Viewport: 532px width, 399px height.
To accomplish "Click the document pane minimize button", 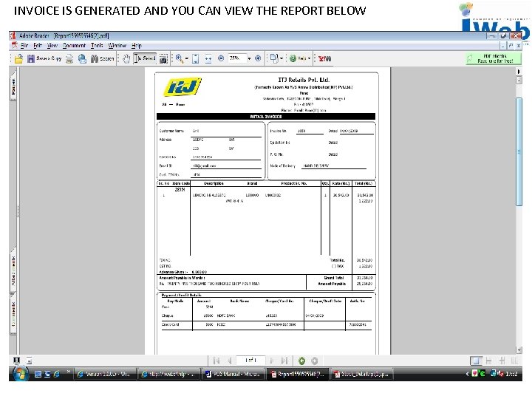I will click(x=503, y=46).
